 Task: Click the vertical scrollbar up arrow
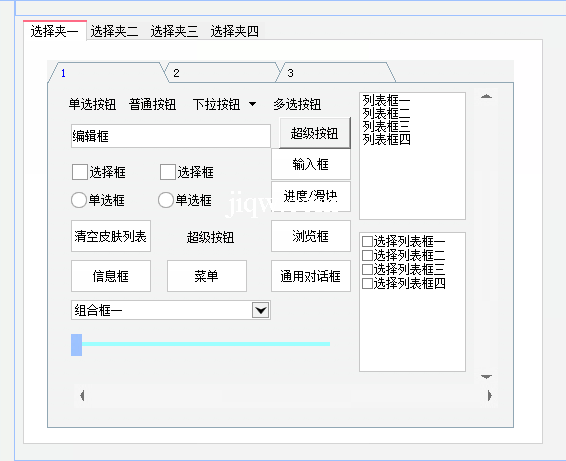pos(486,96)
